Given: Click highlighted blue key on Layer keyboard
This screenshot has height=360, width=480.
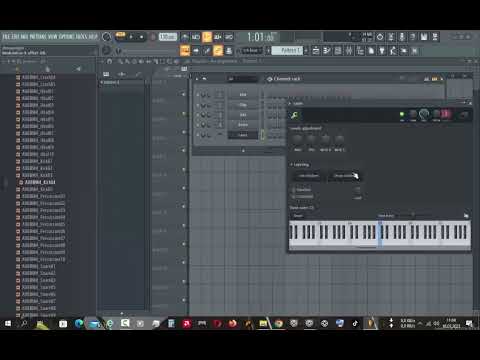Looking at the screenshot, I should 380,234.
